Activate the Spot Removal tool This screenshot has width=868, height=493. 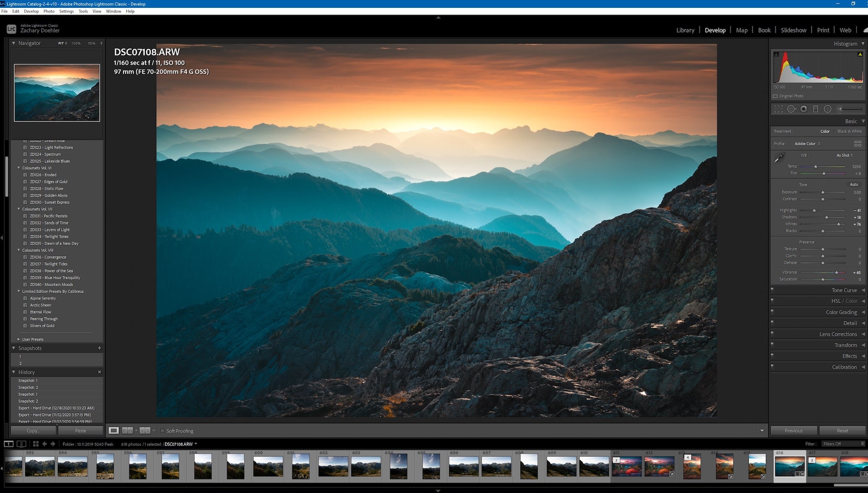pyautogui.click(x=792, y=109)
